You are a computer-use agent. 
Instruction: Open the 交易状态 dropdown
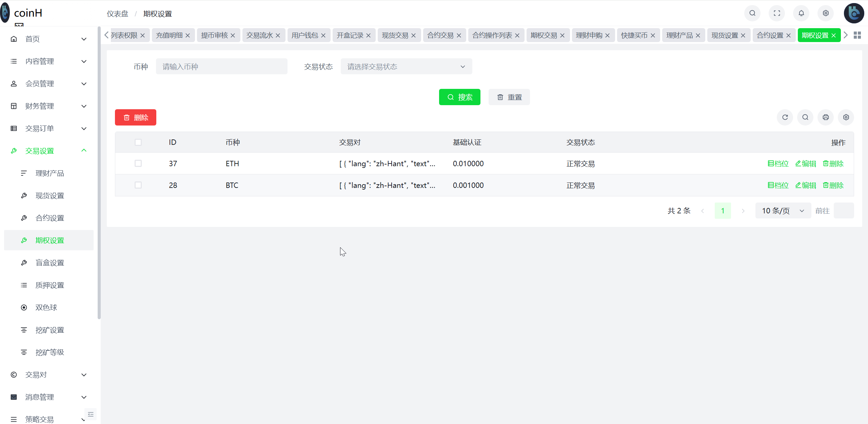[406, 66]
